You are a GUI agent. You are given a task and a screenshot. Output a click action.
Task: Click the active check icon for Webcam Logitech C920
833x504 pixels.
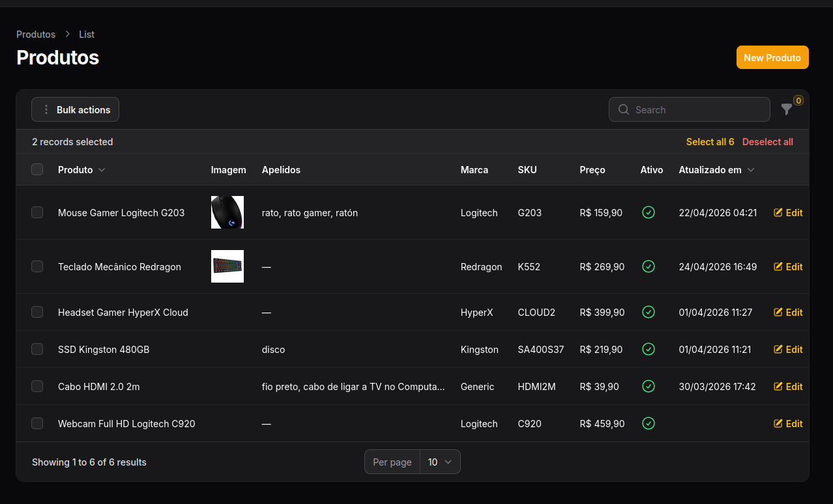pyautogui.click(x=649, y=423)
